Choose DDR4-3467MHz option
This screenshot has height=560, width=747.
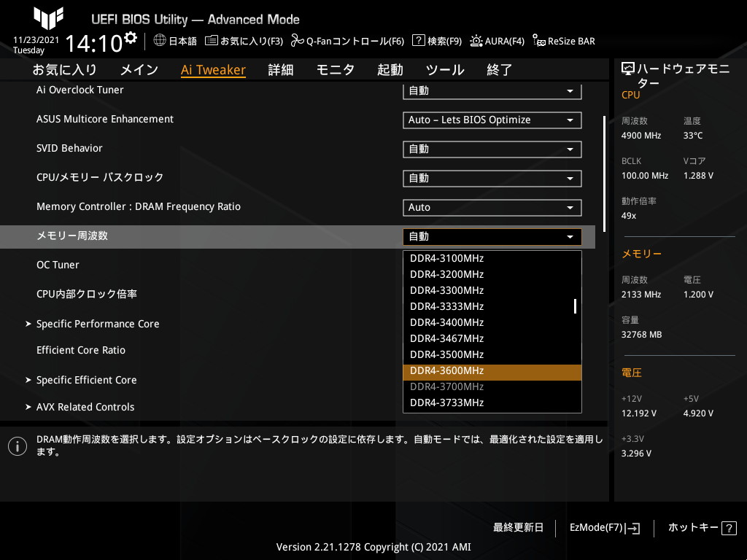click(492, 338)
